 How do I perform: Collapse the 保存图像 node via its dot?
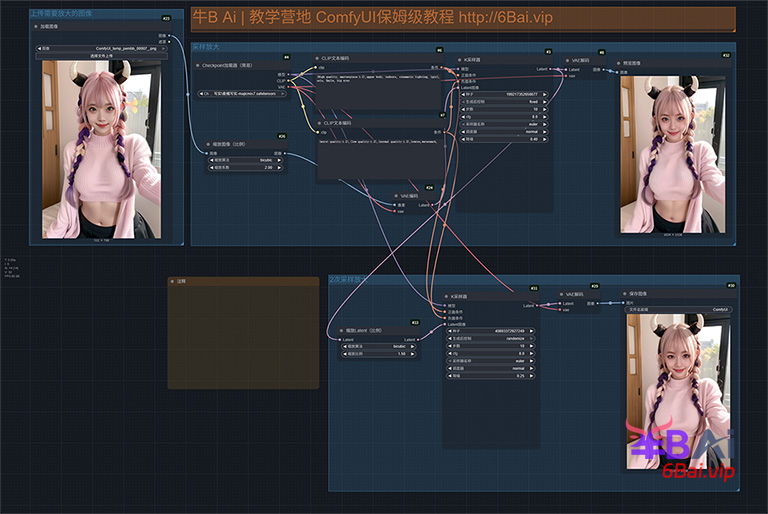click(624, 294)
